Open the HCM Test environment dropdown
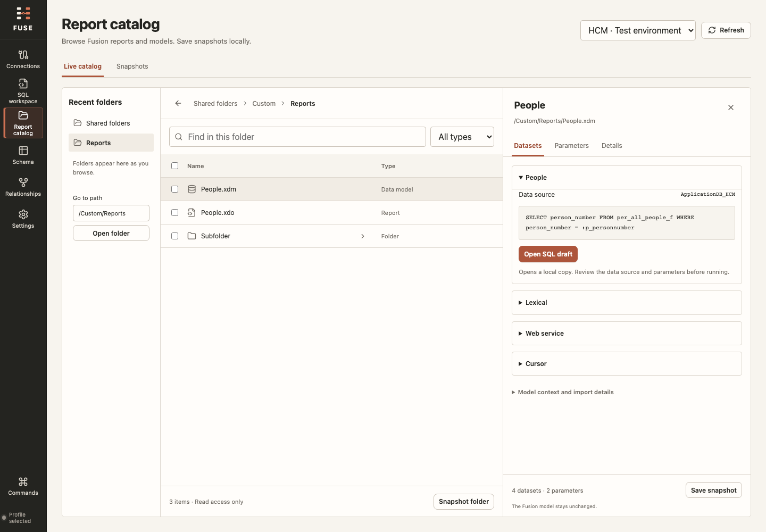 638,30
